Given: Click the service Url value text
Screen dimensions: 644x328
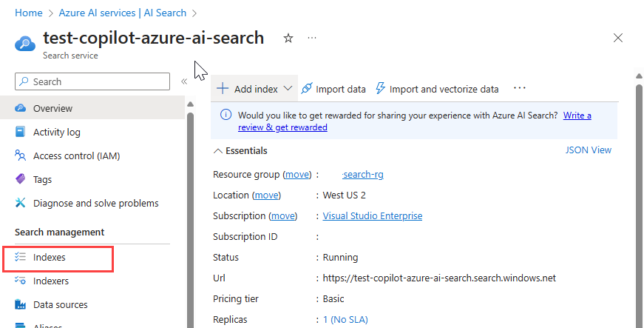Looking at the screenshot, I should (439, 278).
